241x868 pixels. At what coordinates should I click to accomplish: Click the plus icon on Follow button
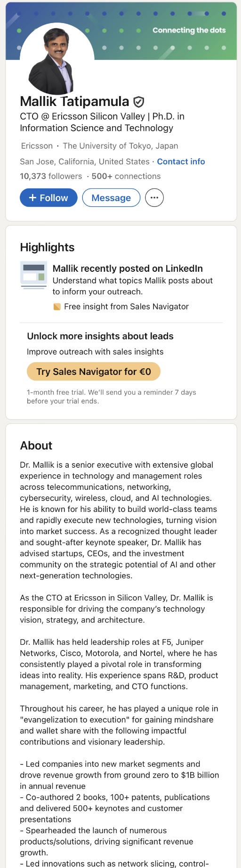[32, 198]
